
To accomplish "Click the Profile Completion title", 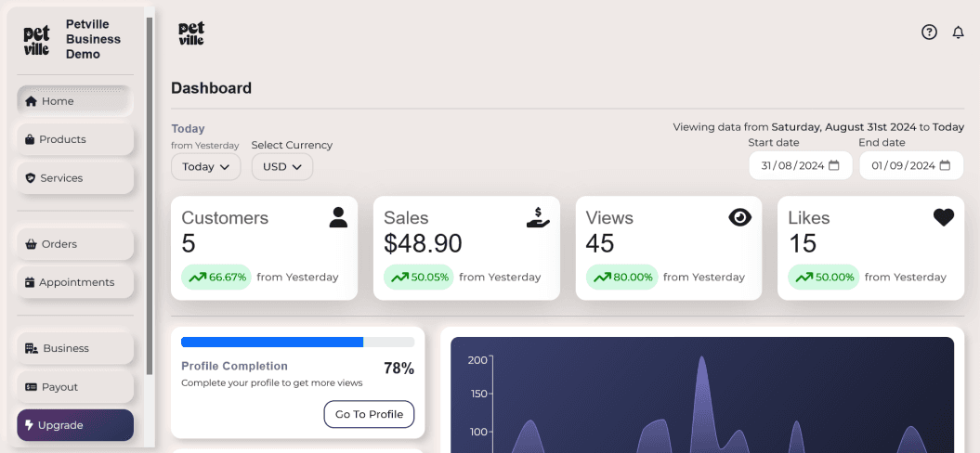I will (234, 366).
